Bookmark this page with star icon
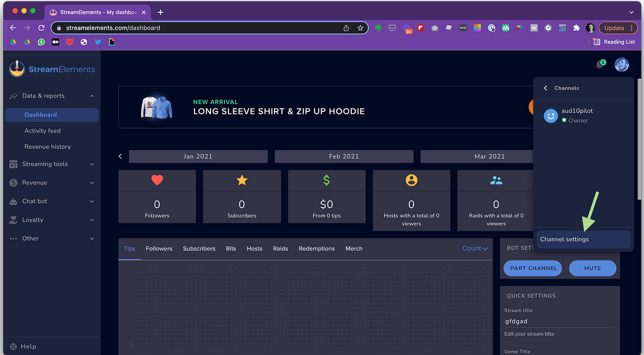Screen dimensions: 644x355 pyautogui.click(x=360, y=28)
